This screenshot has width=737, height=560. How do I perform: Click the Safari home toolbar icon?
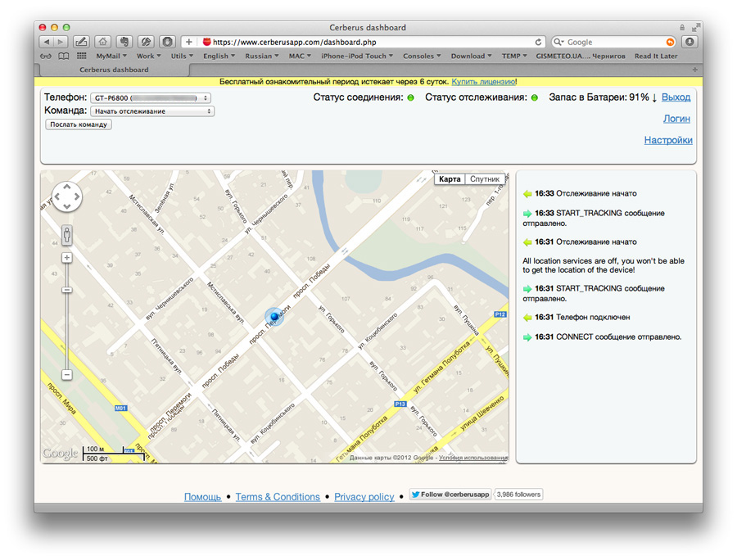pyautogui.click(x=102, y=42)
